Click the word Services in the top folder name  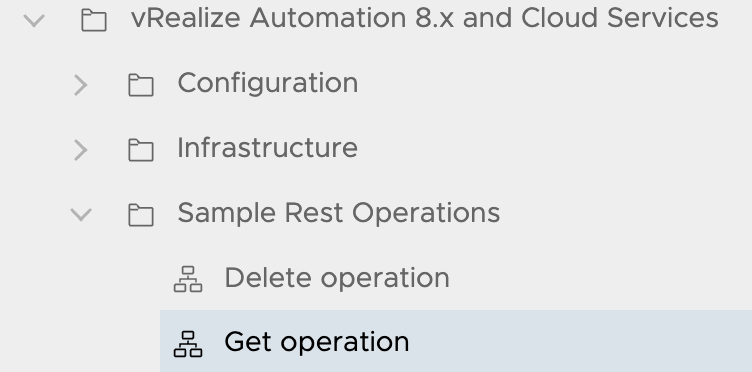[663, 18]
